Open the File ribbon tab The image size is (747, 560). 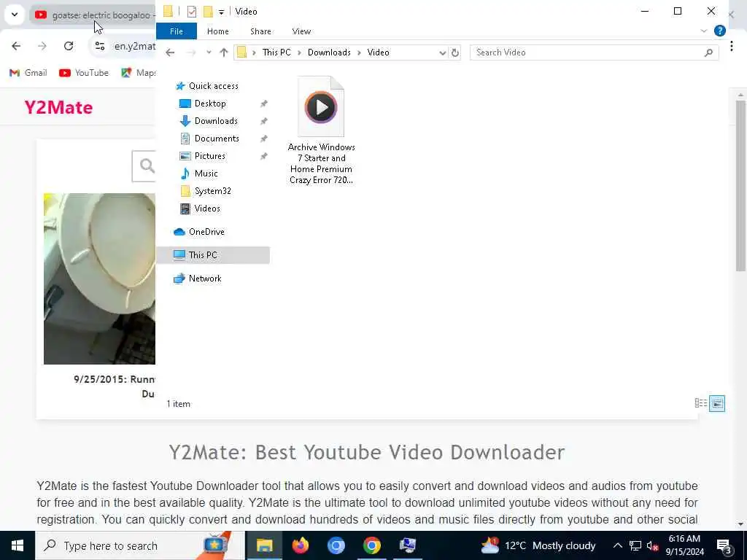(x=177, y=31)
